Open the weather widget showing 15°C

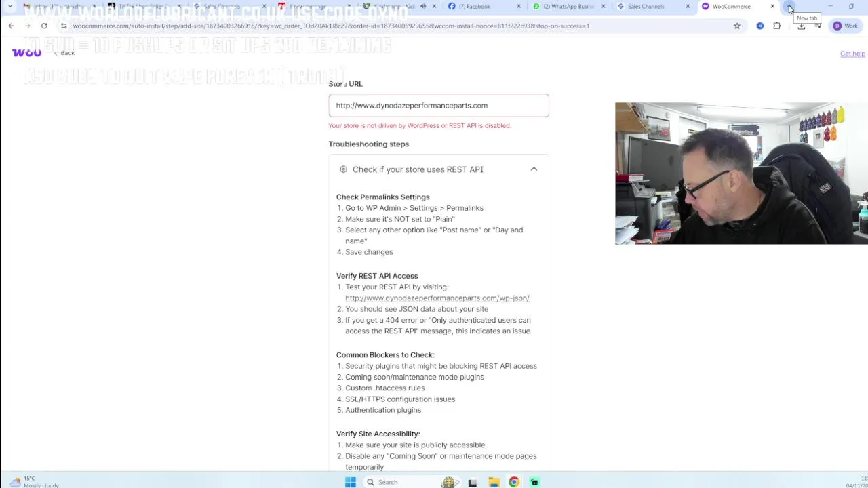click(34, 482)
